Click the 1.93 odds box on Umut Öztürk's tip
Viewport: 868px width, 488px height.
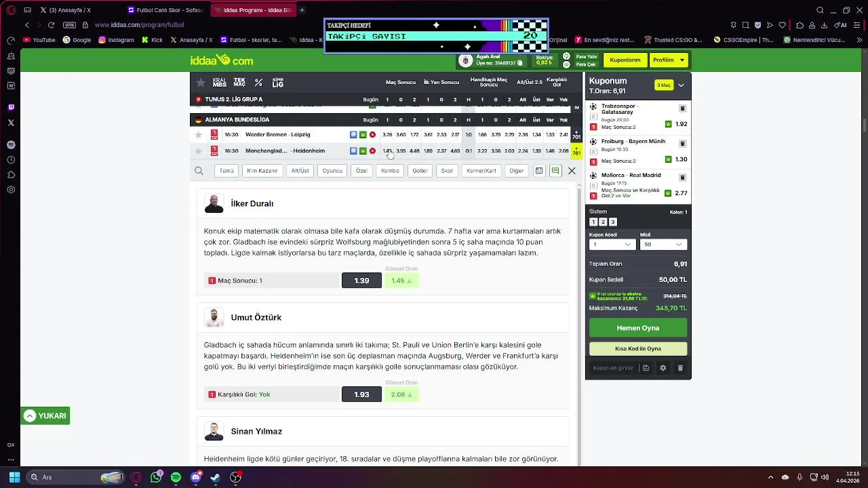click(361, 394)
